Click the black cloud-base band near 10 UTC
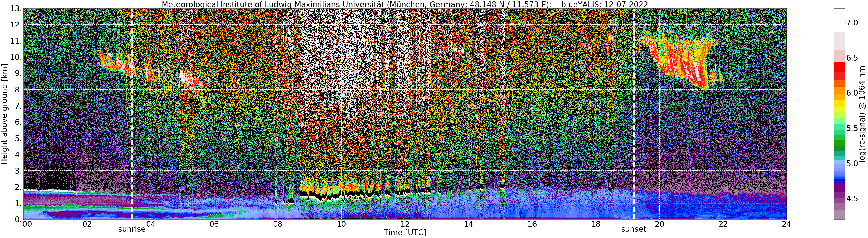 tap(340, 195)
